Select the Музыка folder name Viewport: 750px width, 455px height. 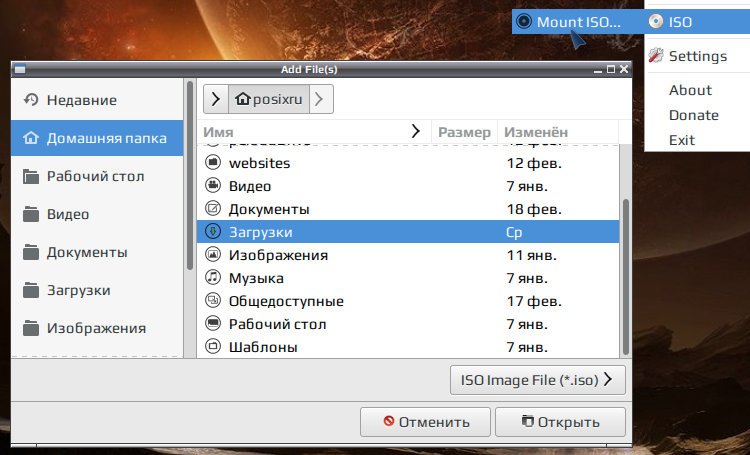pos(256,278)
